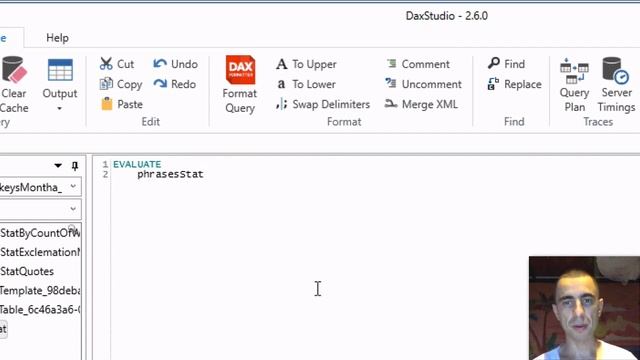This screenshot has height=360, width=640.
Task: Click the To Upper icon
Action: (282, 64)
